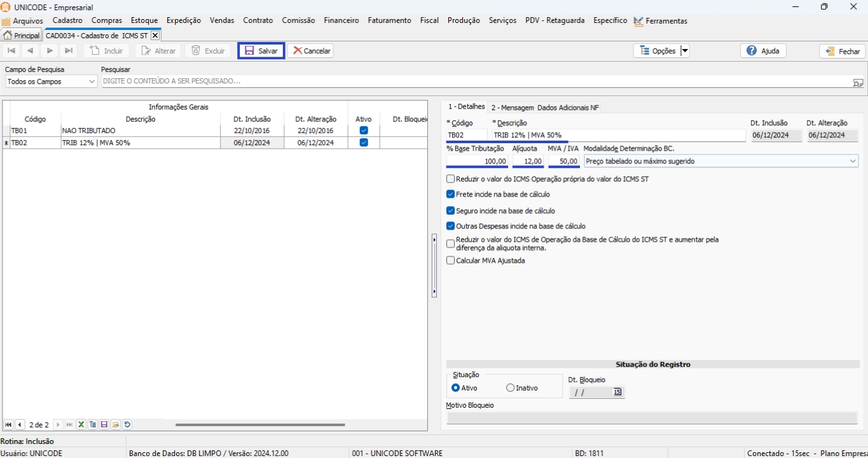Close the CAD0034 Cadastro de ICMS ST tab
Screen dimensions: 868x458
click(155, 36)
